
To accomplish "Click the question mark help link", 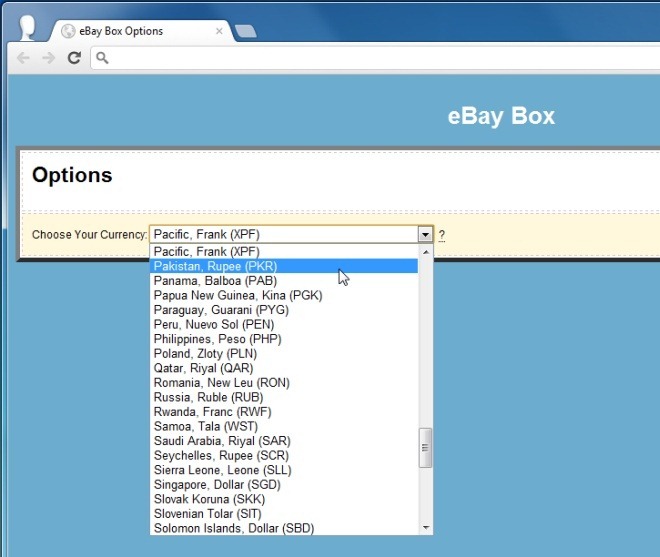I will [x=442, y=235].
